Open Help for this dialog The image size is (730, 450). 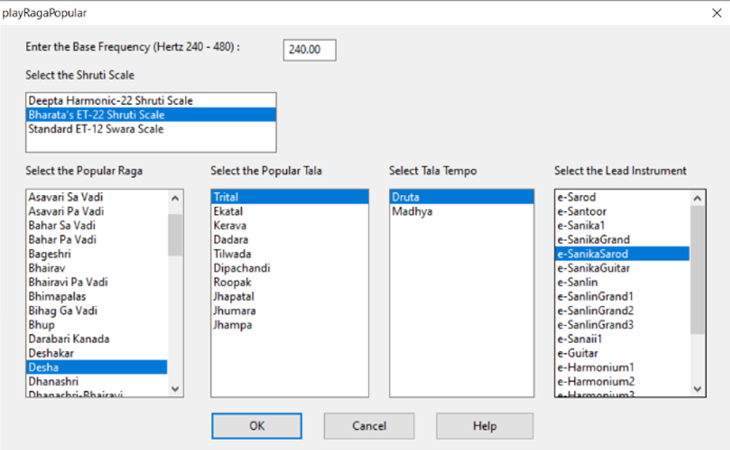[484, 425]
